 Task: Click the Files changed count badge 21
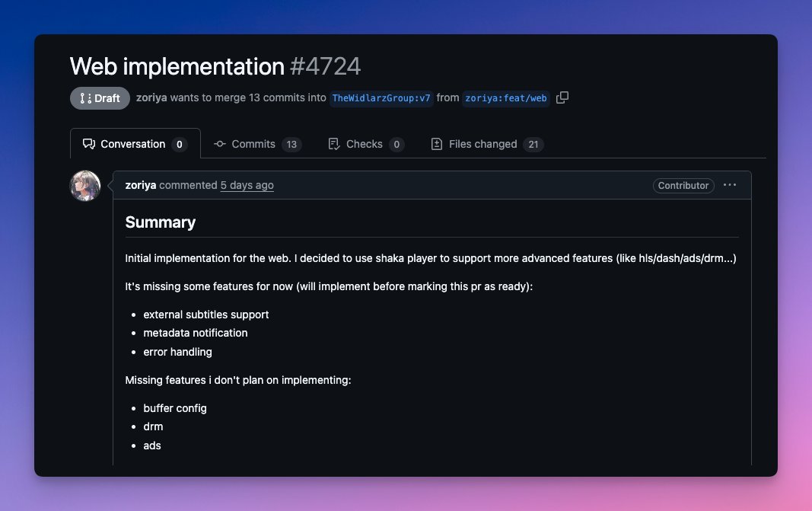[x=533, y=145]
